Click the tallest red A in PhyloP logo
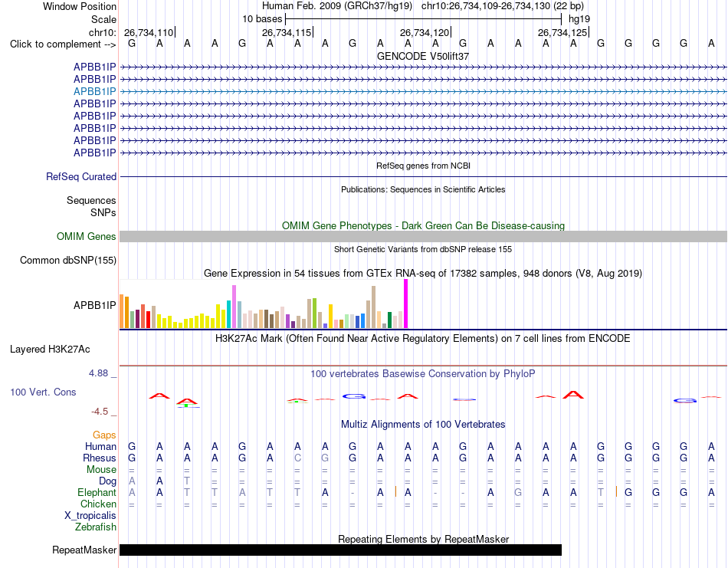Screen dimensions: 728x568 point(573,395)
